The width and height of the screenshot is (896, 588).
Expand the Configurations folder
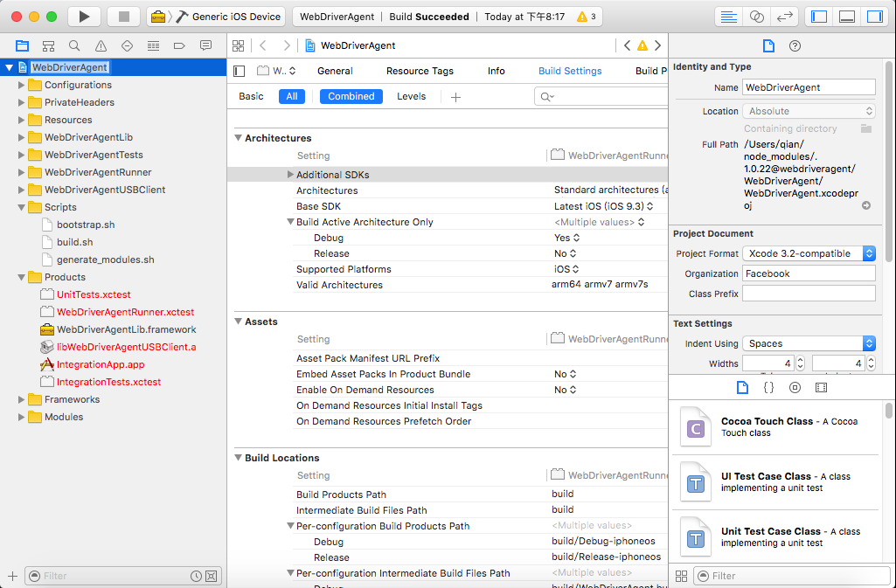click(x=22, y=85)
